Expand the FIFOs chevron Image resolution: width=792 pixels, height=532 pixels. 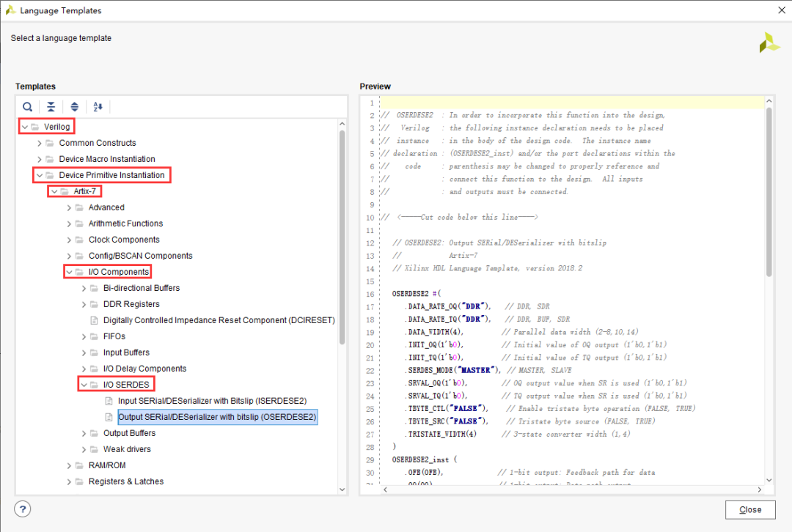pos(84,336)
